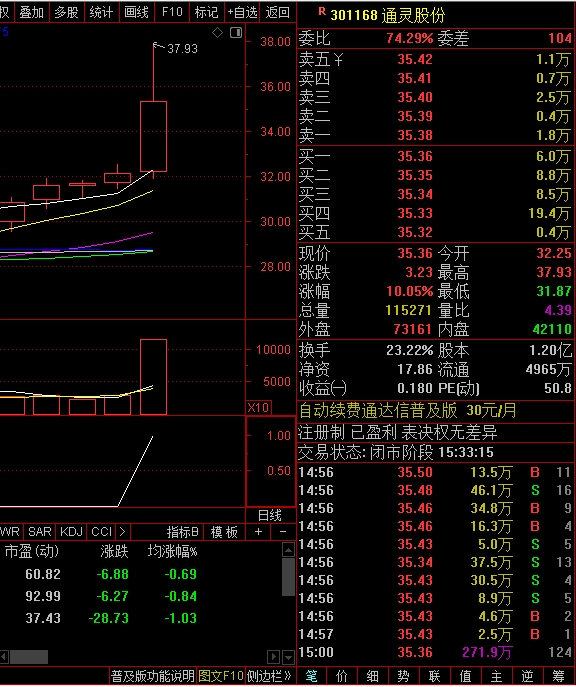Click the plus zoom icon beside 模板
This screenshot has height=687, width=576.
[258, 532]
